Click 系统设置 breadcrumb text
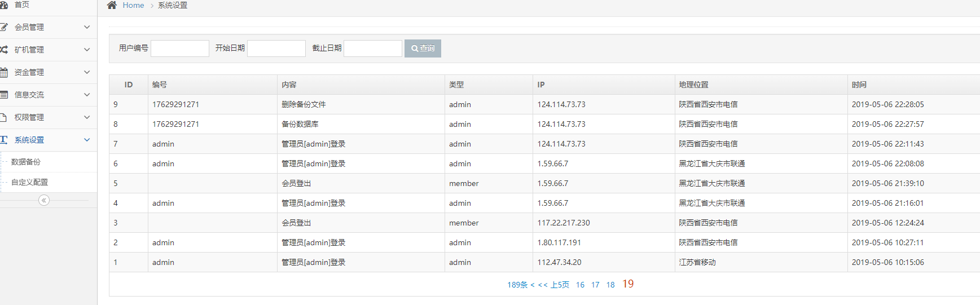Image resolution: width=980 pixels, height=305 pixels. tap(173, 5)
